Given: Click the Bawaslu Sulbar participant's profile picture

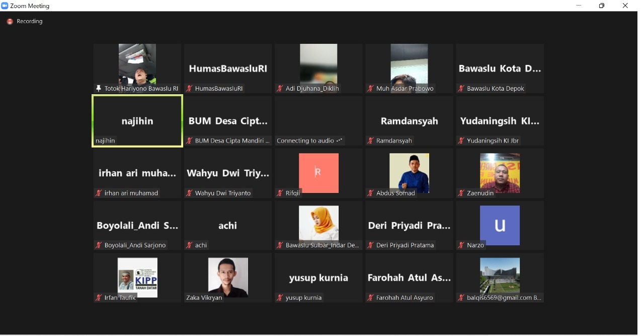Looking at the screenshot, I should pos(318,223).
